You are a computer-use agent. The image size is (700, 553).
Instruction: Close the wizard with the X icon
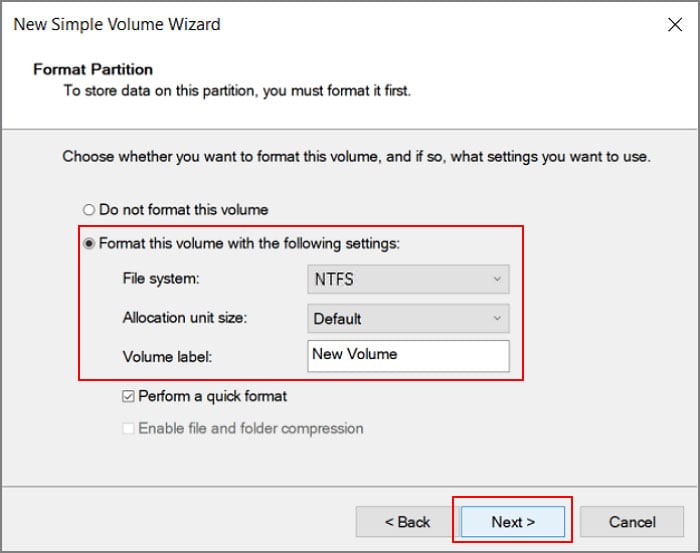(675, 25)
